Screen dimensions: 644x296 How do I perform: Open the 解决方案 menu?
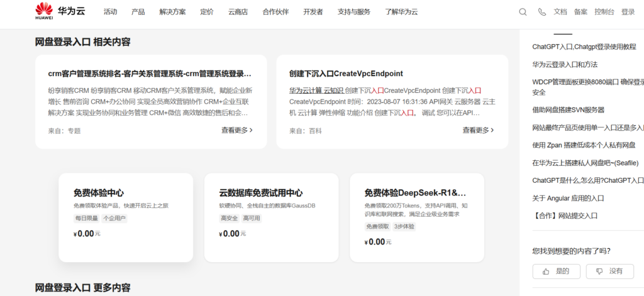[172, 12]
